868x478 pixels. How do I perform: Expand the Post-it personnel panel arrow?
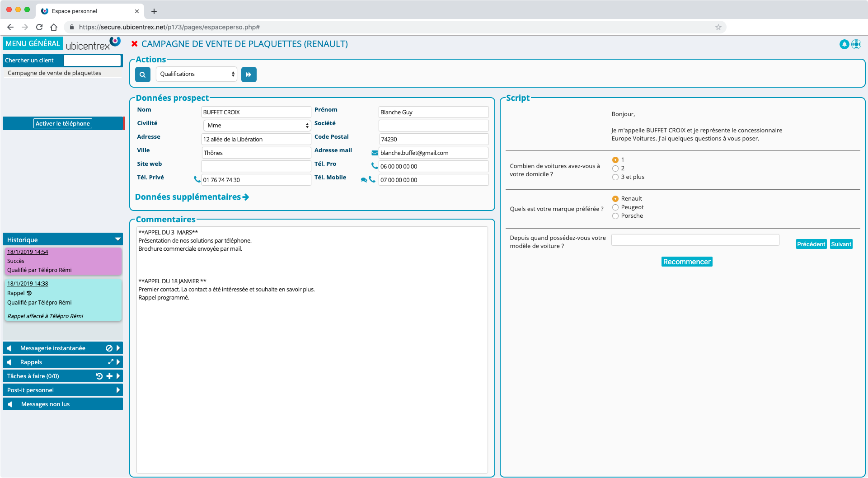118,390
